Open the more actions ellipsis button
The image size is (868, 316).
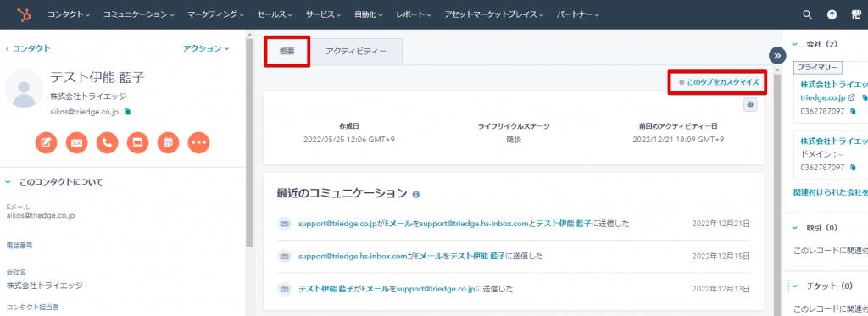pyautogui.click(x=198, y=143)
